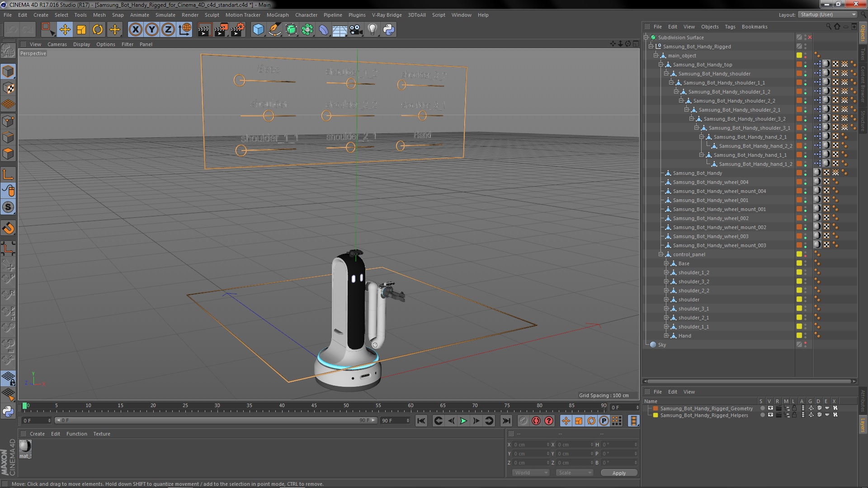The height and width of the screenshot is (488, 868).
Task: Open Object Manager Tags menu
Action: point(730,27)
